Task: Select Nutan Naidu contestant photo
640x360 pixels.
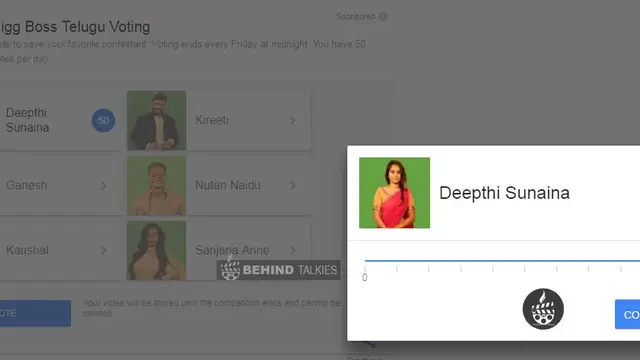Action: point(156,185)
